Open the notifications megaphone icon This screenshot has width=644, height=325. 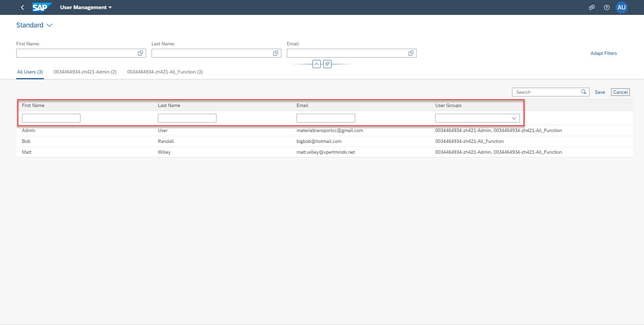coord(592,7)
